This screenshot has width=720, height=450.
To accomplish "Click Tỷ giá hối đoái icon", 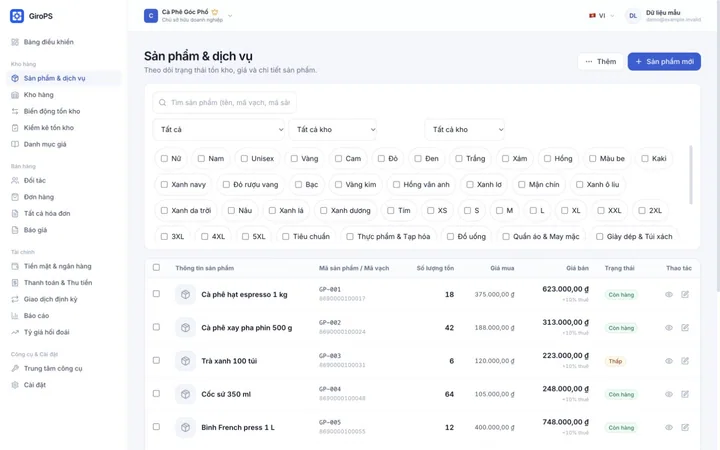I will [x=15, y=333].
